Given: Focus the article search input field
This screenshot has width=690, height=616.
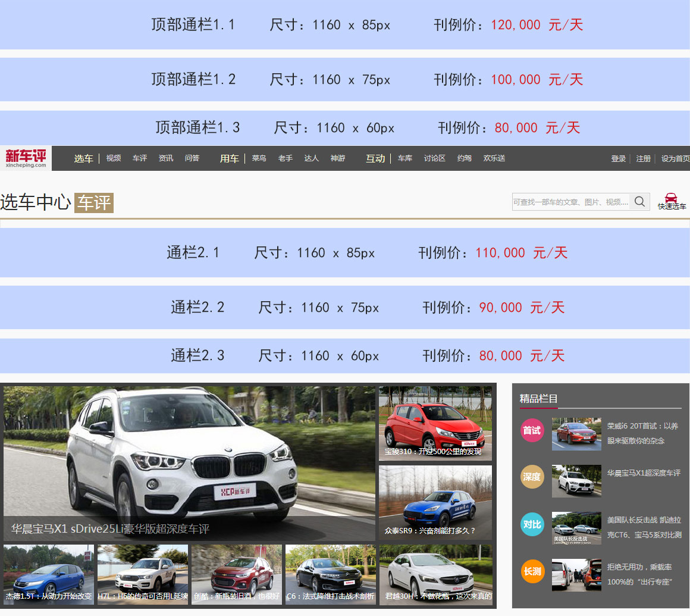Looking at the screenshot, I should tap(571, 202).
